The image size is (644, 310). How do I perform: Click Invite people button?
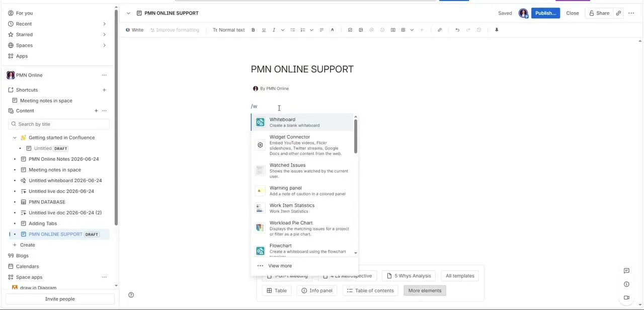(x=60, y=299)
